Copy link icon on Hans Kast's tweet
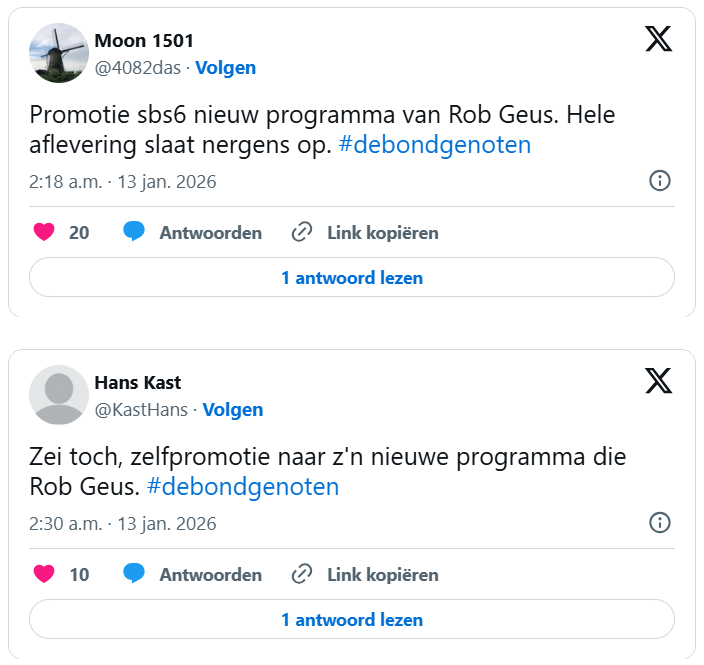Screen dimensions: 704x665 point(302,575)
